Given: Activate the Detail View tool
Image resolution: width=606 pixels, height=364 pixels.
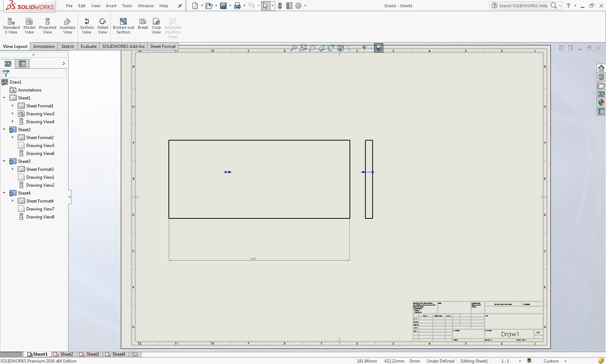Looking at the screenshot, I should point(102,26).
